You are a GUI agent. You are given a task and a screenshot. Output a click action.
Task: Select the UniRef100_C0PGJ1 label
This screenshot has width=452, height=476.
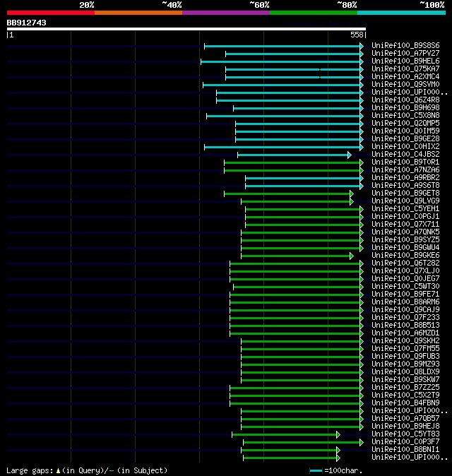(405, 216)
